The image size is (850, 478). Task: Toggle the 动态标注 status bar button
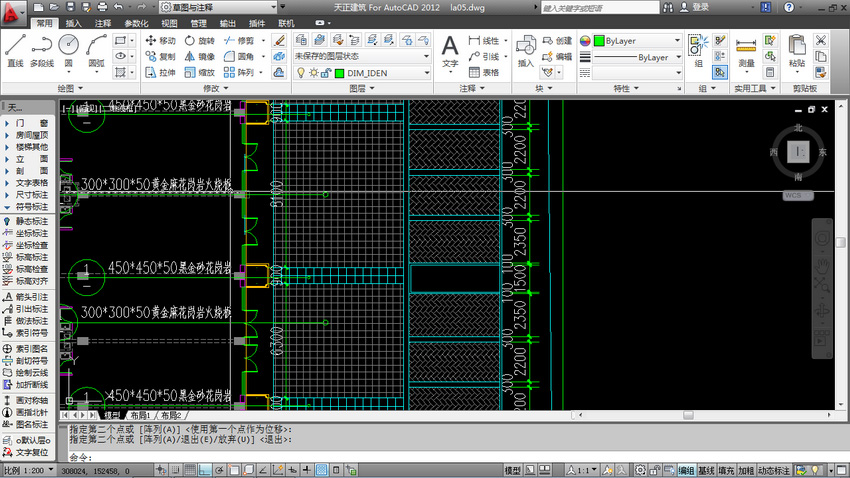(x=774, y=470)
